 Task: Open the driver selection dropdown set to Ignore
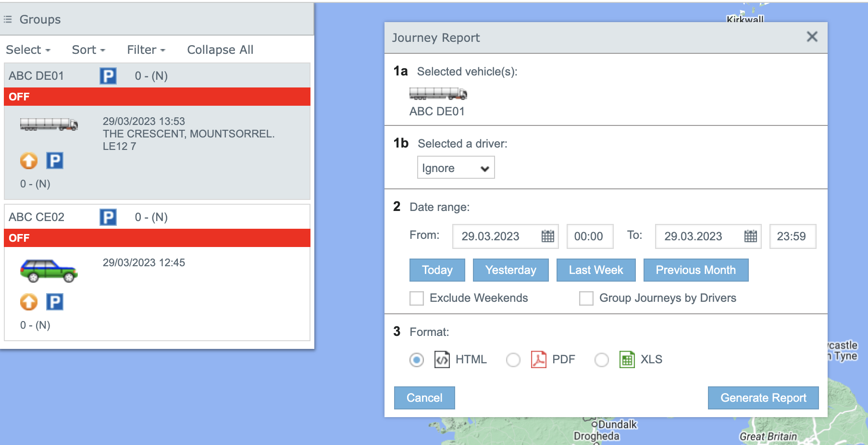click(455, 168)
